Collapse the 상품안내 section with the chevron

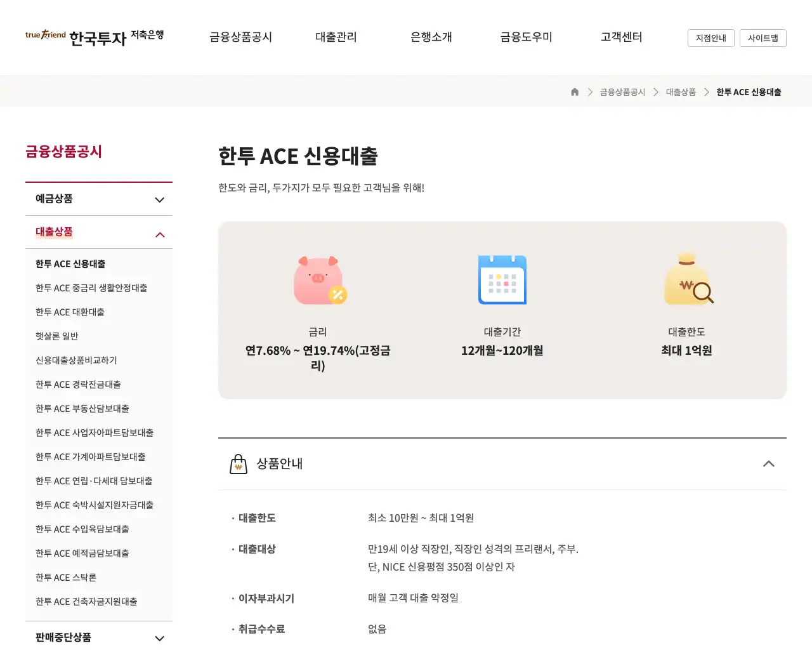[768, 464]
